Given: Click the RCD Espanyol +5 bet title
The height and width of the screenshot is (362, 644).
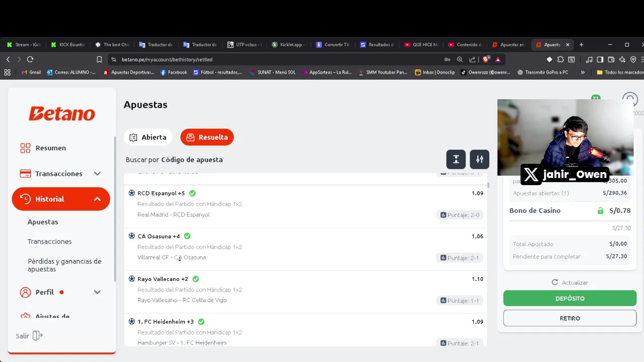Looking at the screenshot, I should [x=161, y=193].
